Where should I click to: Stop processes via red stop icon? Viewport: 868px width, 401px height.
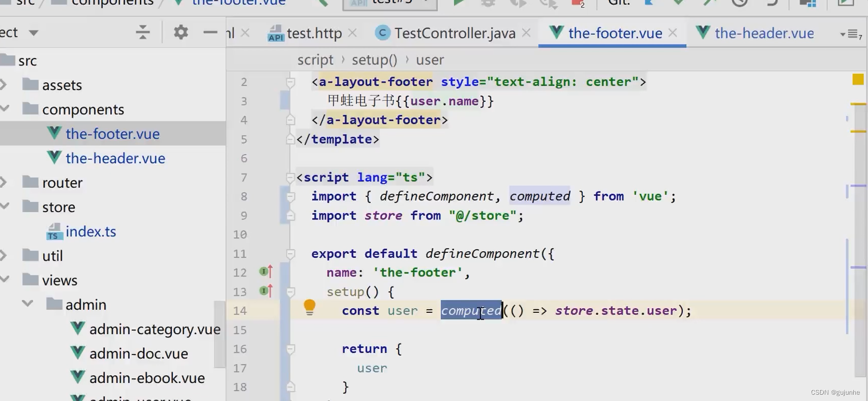point(577,3)
